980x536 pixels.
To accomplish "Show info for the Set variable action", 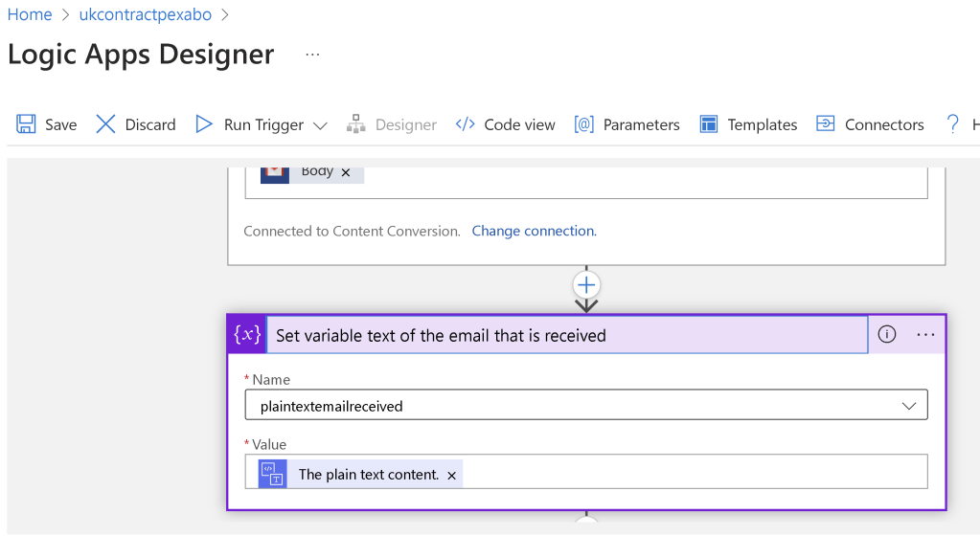I will tap(886, 334).
